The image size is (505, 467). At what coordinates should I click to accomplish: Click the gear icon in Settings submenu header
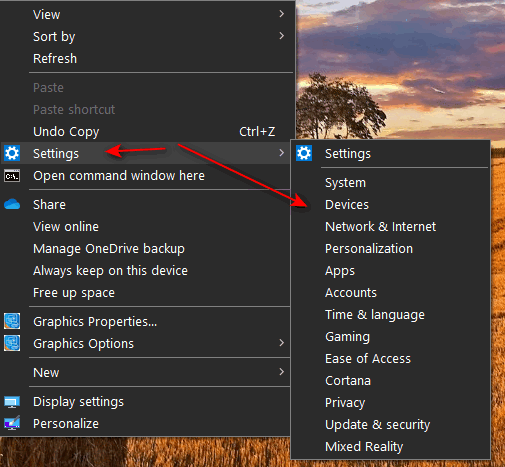(x=304, y=153)
